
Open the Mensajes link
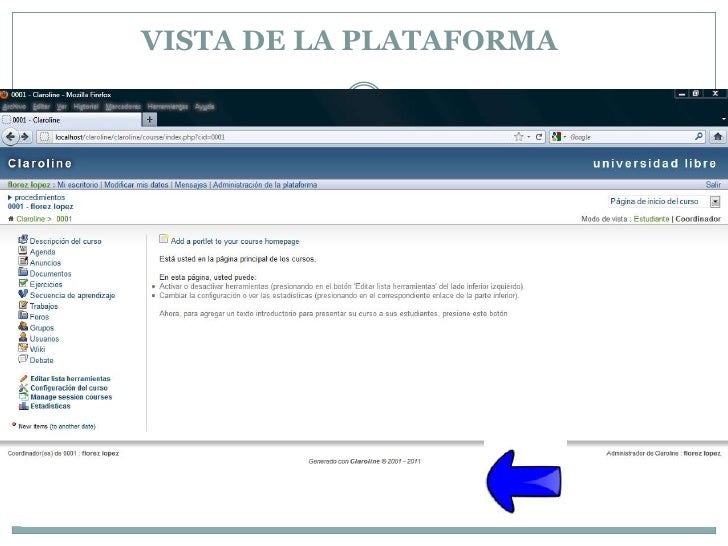[x=190, y=185]
